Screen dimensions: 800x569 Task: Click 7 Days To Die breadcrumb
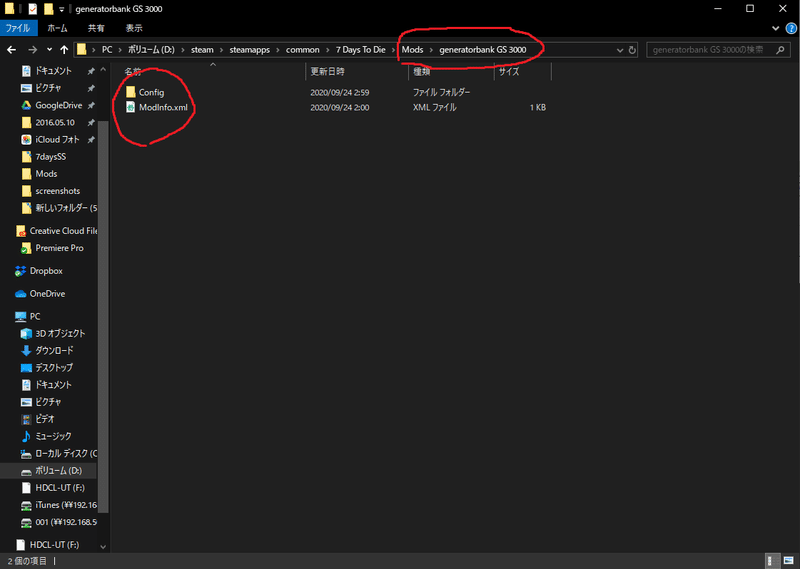click(361, 50)
